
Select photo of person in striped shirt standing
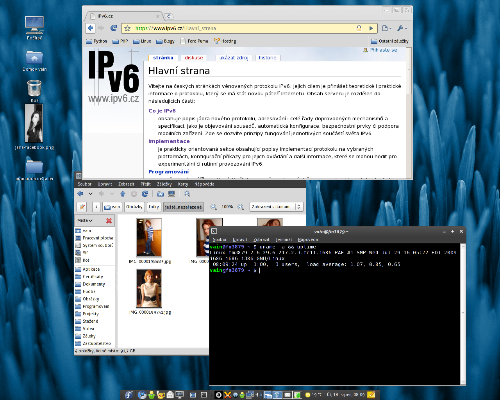[x=149, y=237]
